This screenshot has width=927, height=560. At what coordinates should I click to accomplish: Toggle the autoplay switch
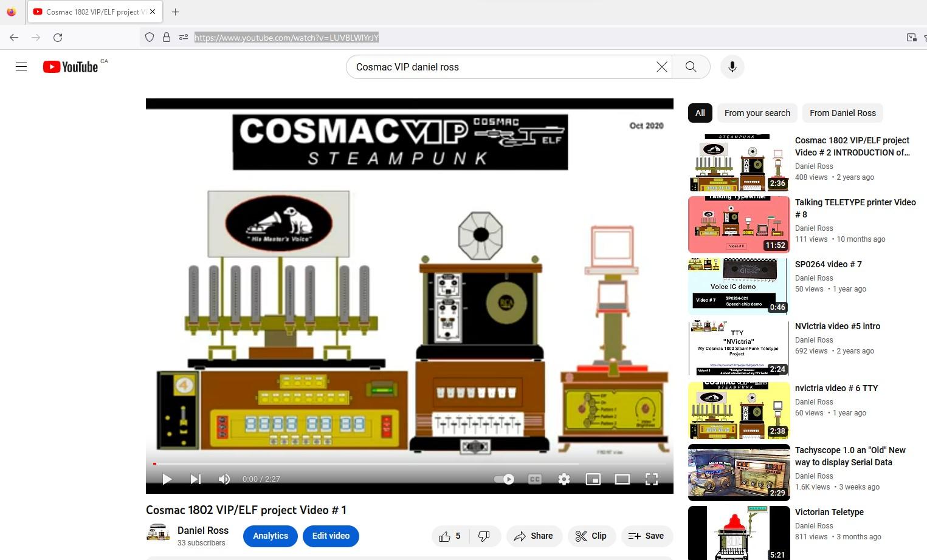pyautogui.click(x=504, y=479)
